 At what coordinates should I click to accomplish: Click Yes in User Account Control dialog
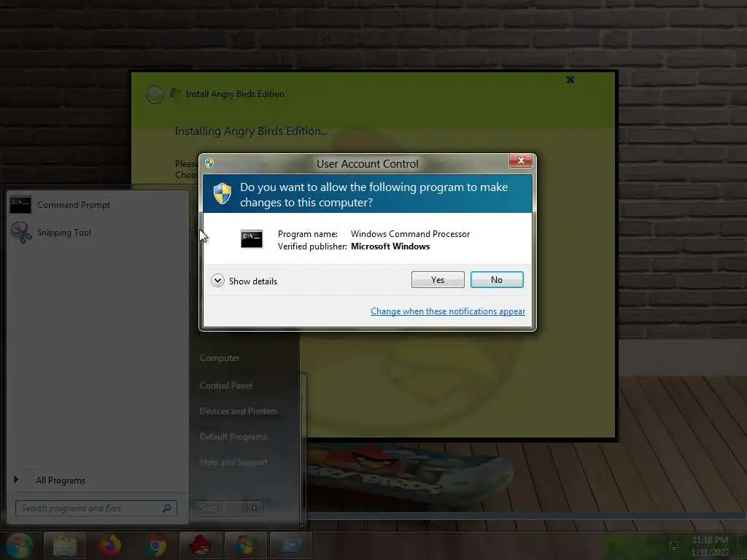tap(438, 279)
